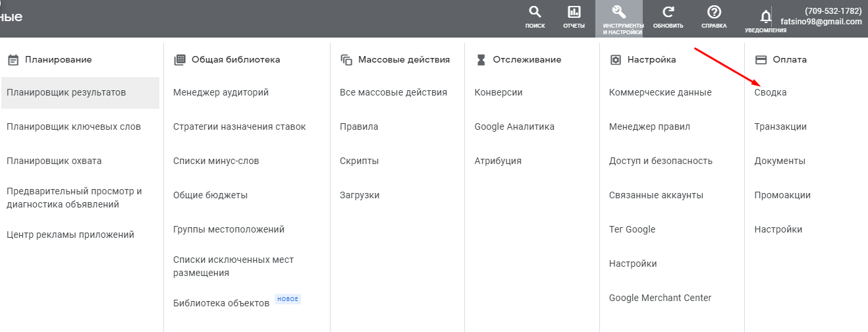Open Help via the question mark icon

click(x=714, y=13)
